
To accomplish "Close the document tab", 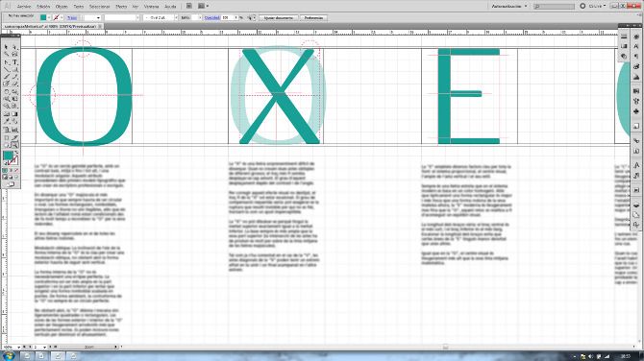I will tap(100, 26).
